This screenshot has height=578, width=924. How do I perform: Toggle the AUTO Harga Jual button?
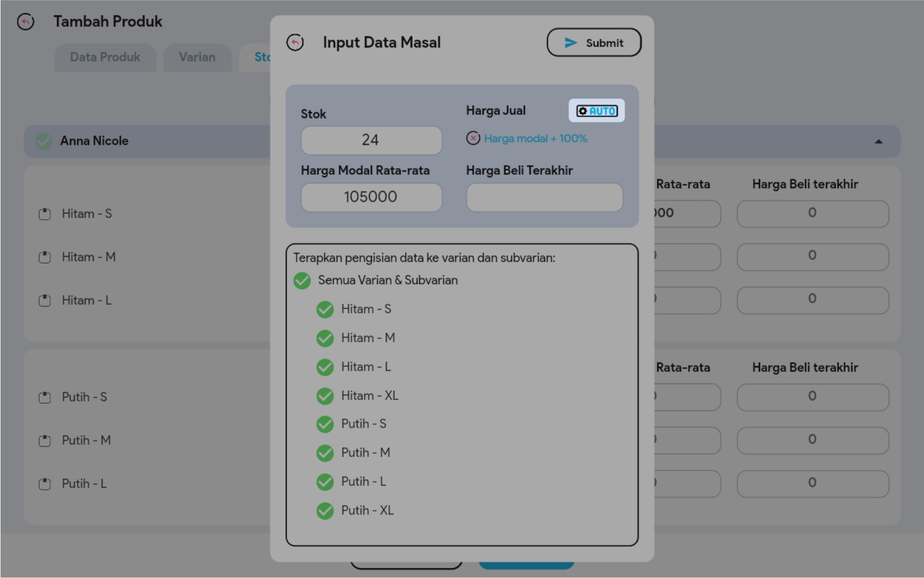click(x=596, y=111)
